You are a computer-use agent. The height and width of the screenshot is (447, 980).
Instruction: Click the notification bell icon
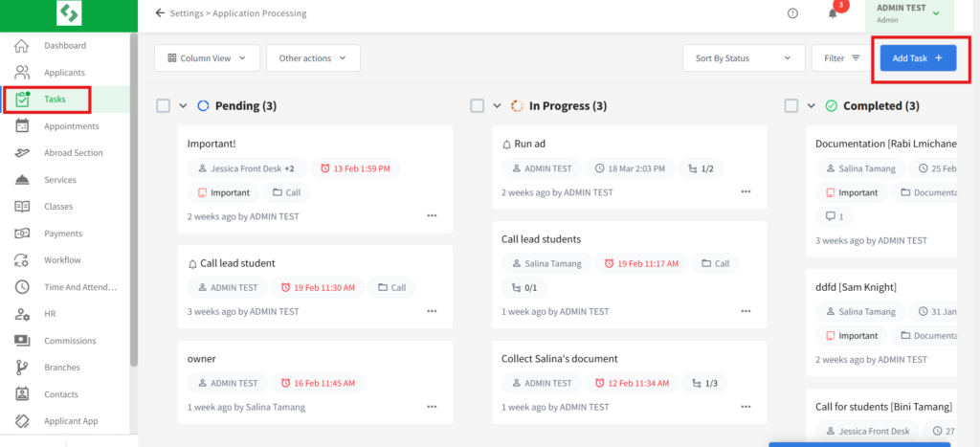832,13
